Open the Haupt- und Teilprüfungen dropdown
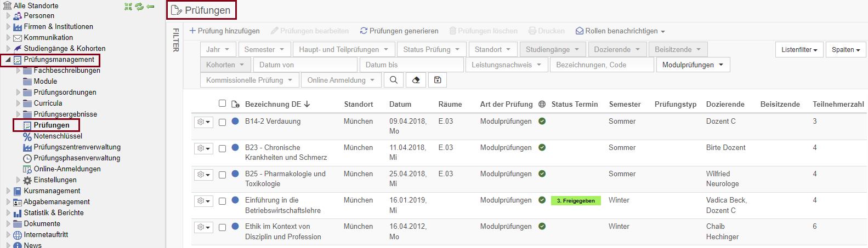The image size is (868, 248). 344,49
